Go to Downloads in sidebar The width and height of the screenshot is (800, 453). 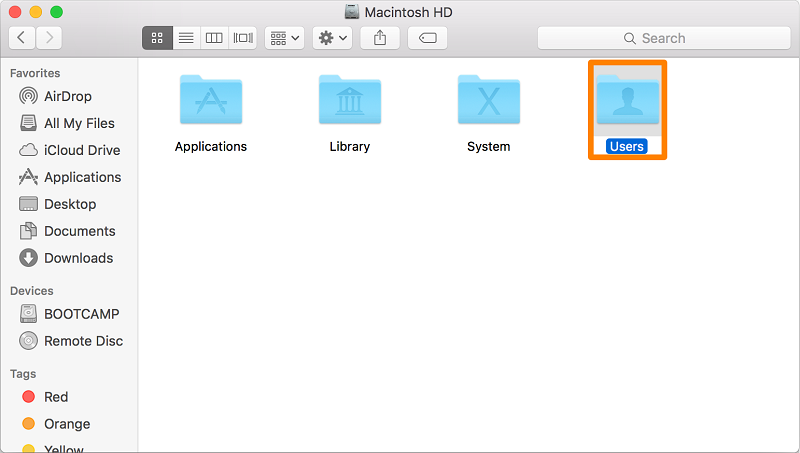(78, 258)
